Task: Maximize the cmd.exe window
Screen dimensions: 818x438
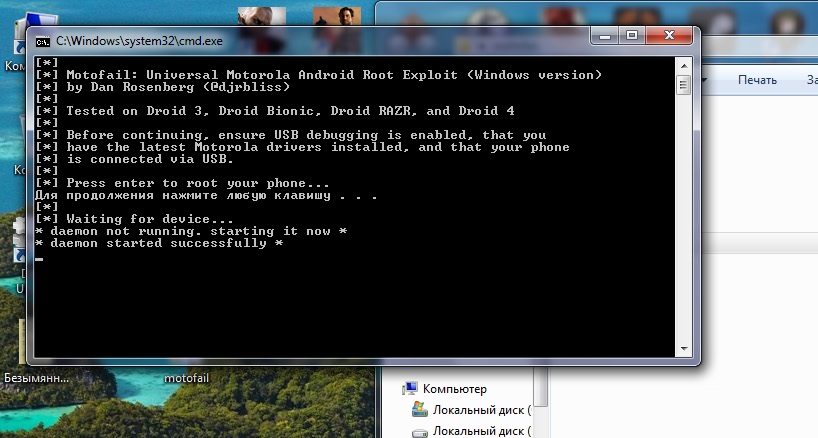Action: 632,35
